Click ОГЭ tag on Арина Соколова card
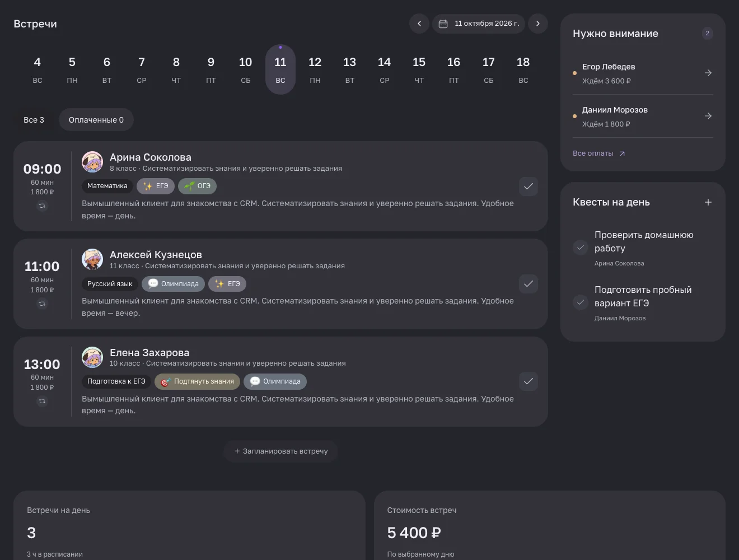The height and width of the screenshot is (560, 739). (x=198, y=186)
